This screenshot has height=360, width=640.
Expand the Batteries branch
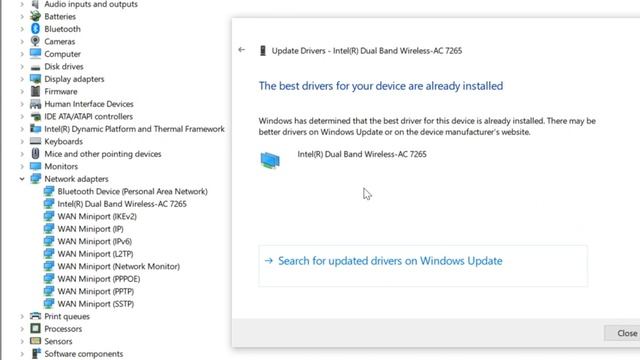22,17
